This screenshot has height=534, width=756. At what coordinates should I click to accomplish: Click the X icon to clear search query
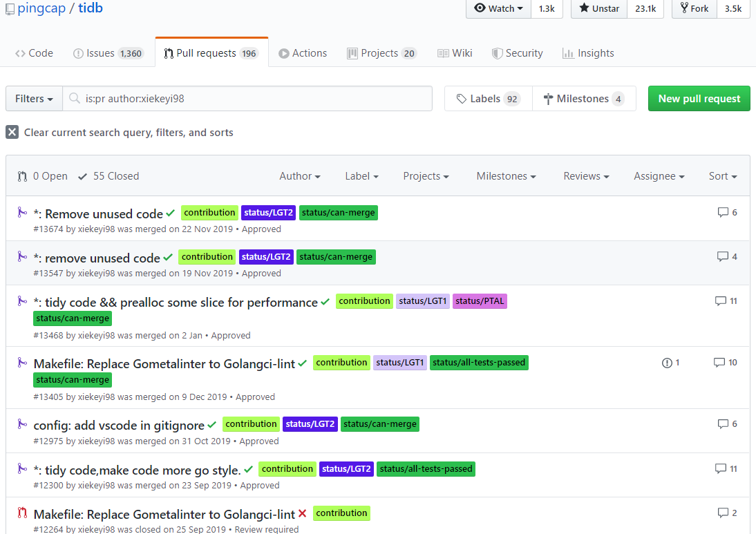coord(12,132)
